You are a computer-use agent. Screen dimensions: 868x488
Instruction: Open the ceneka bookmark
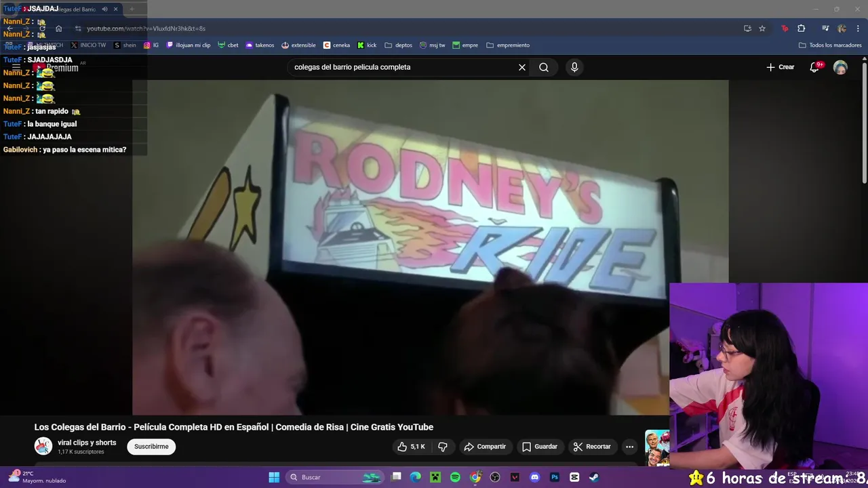[336, 45]
